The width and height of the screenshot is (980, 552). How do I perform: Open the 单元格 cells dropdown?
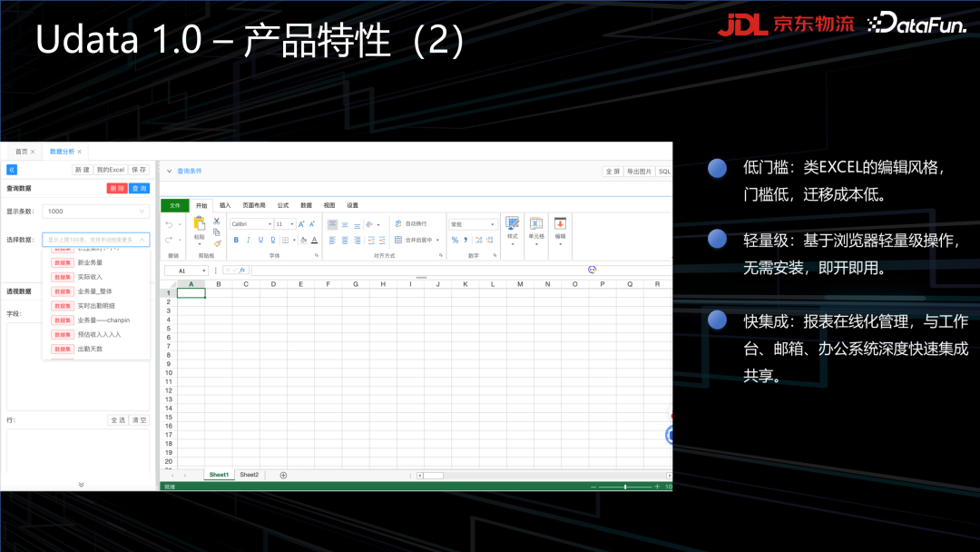pos(536,230)
